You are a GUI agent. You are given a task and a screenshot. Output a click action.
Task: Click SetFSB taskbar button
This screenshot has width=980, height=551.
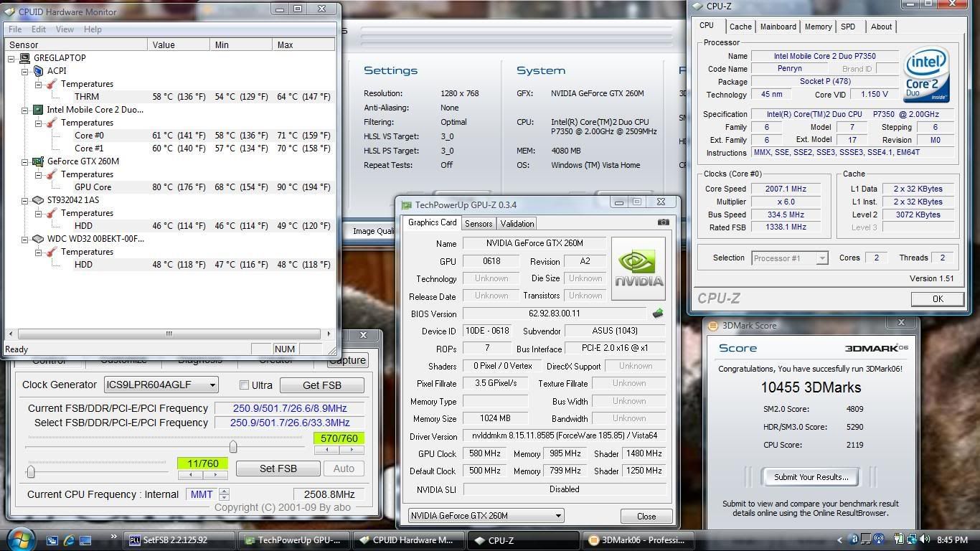click(x=180, y=540)
